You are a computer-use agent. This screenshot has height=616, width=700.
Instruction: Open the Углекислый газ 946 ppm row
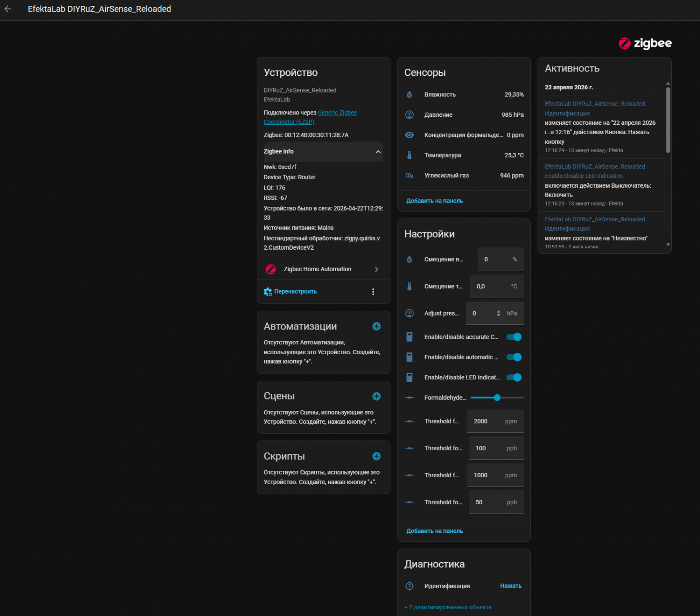464,176
